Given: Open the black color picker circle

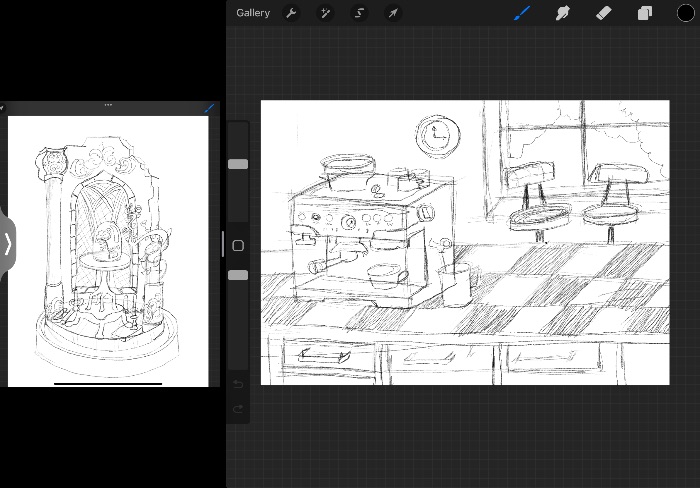Looking at the screenshot, I should point(686,13).
